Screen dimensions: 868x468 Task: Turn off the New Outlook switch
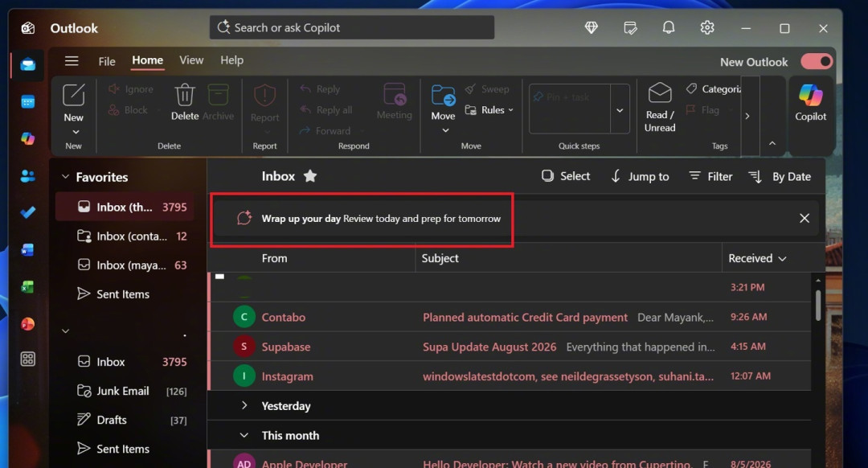click(x=817, y=61)
